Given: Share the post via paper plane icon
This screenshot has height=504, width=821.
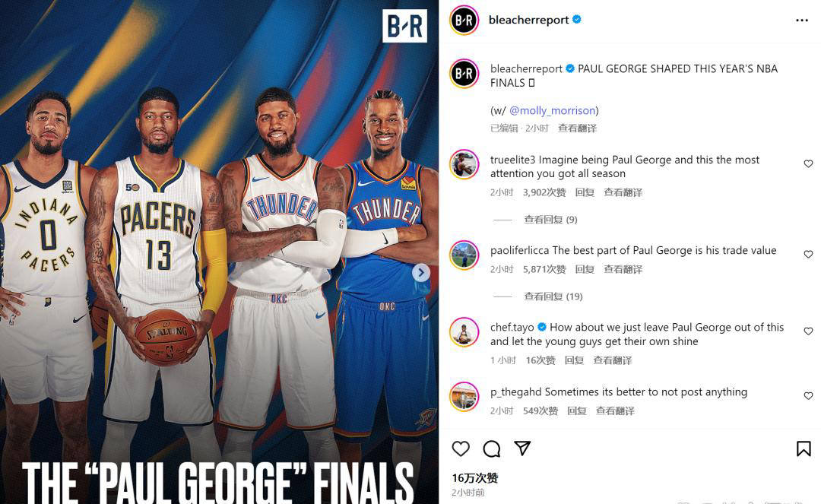Looking at the screenshot, I should pyautogui.click(x=522, y=448).
